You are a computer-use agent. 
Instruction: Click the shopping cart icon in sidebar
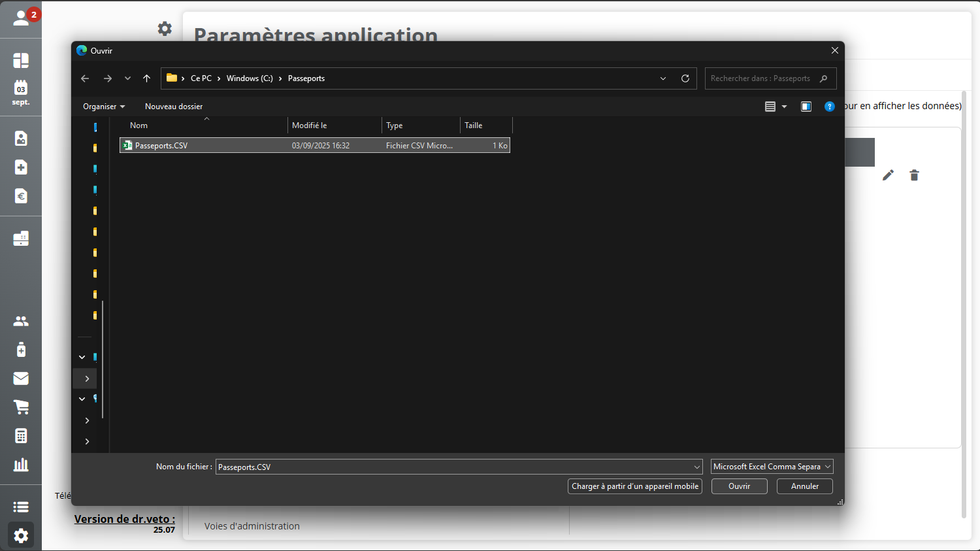tap(21, 407)
